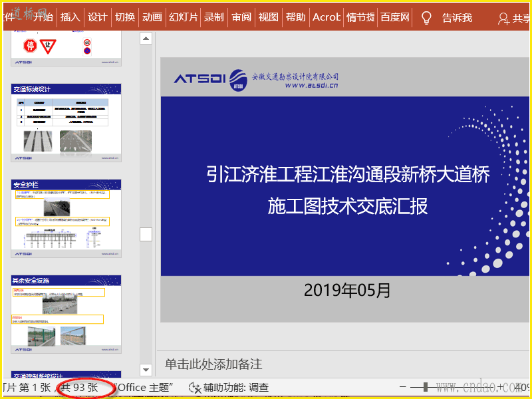Click the 施工图技术交底汇报 subtitle line
Viewport: 532px width, 399px height.
(x=348, y=206)
